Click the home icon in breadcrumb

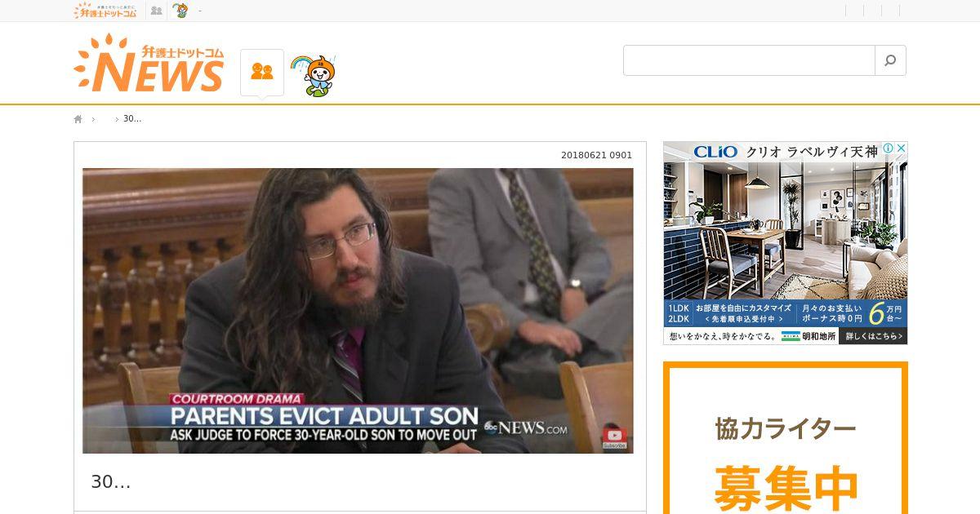pyautogui.click(x=78, y=119)
